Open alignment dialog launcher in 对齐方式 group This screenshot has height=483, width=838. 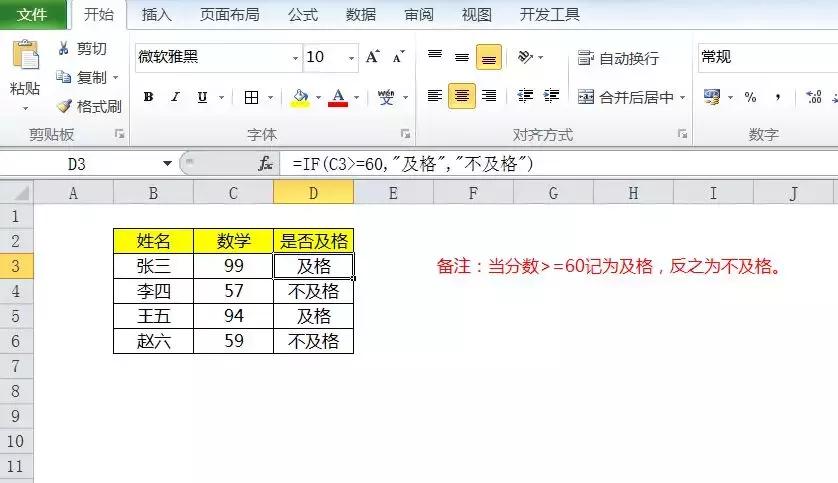pos(682,134)
